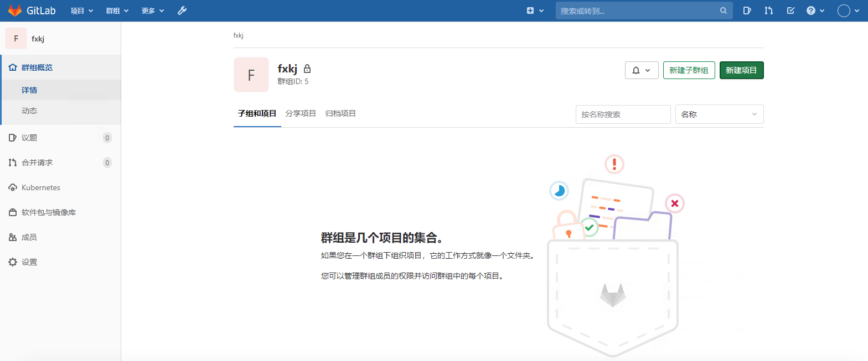Click the package registry box icon
The width and height of the screenshot is (868, 361).
pos(13,212)
